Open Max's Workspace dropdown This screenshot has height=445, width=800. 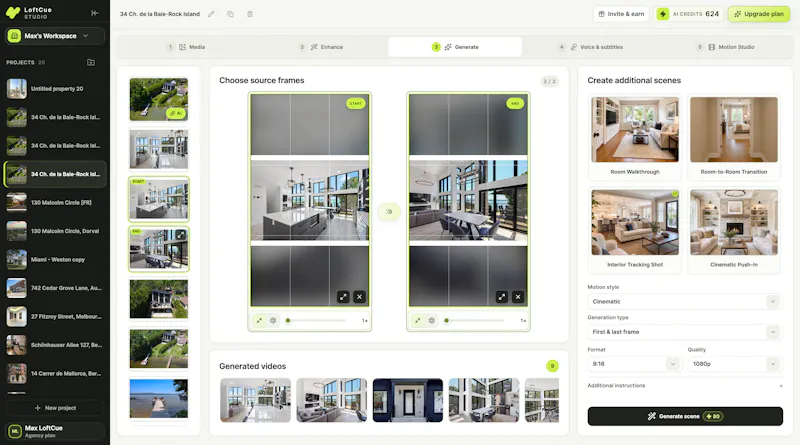point(55,36)
